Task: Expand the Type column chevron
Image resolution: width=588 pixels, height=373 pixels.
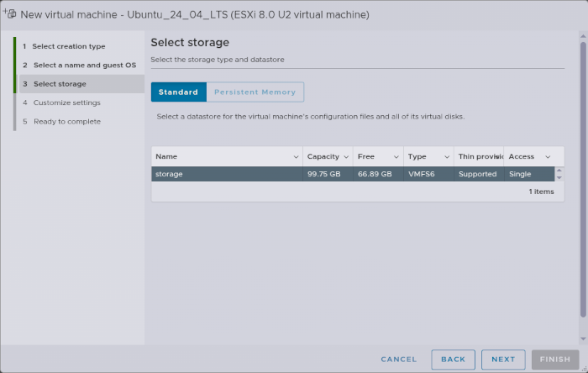Action: 446,157
